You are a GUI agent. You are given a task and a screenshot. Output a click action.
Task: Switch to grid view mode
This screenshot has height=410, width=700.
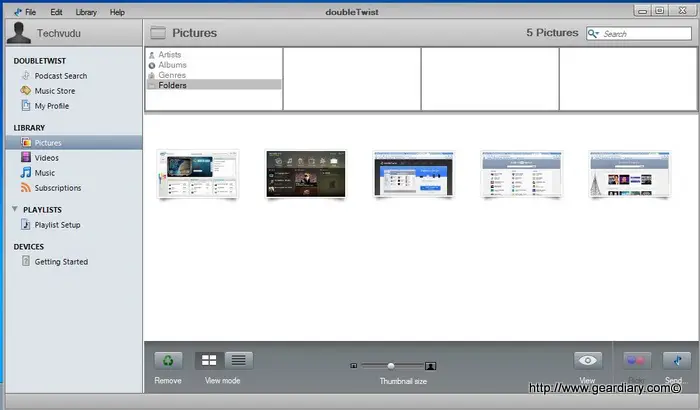tap(209, 360)
